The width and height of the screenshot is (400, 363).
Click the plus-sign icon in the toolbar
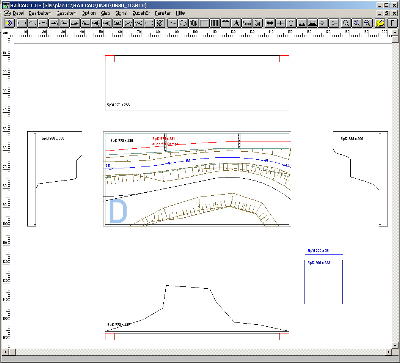coord(281,23)
